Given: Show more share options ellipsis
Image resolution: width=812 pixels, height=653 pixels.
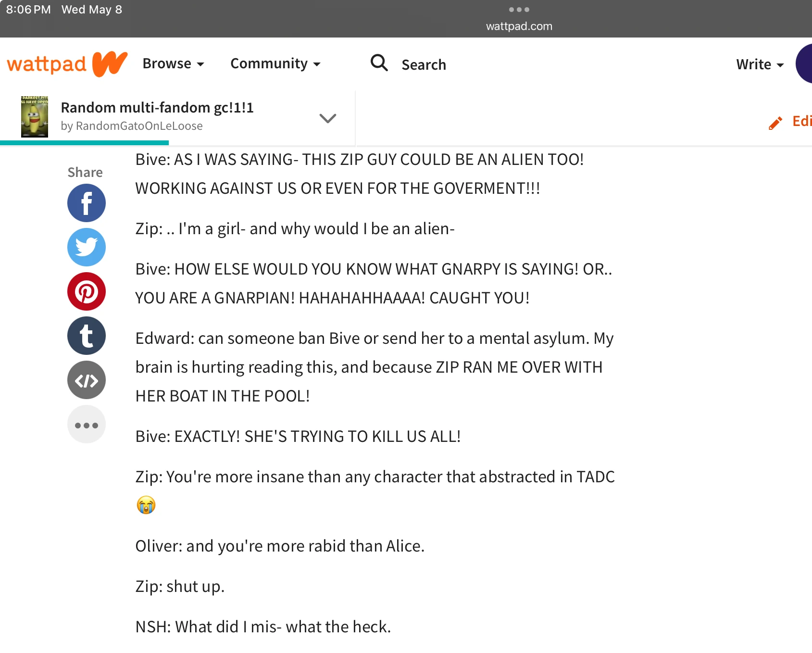Looking at the screenshot, I should pos(87,424).
